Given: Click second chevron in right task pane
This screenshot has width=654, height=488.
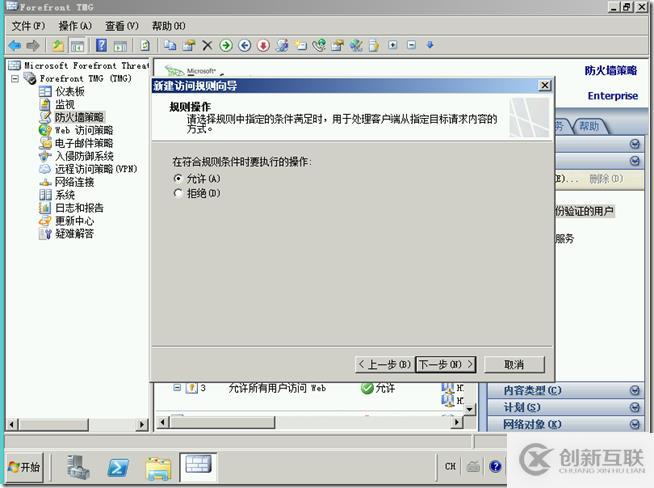Looking at the screenshot, I should pos(634,161).
